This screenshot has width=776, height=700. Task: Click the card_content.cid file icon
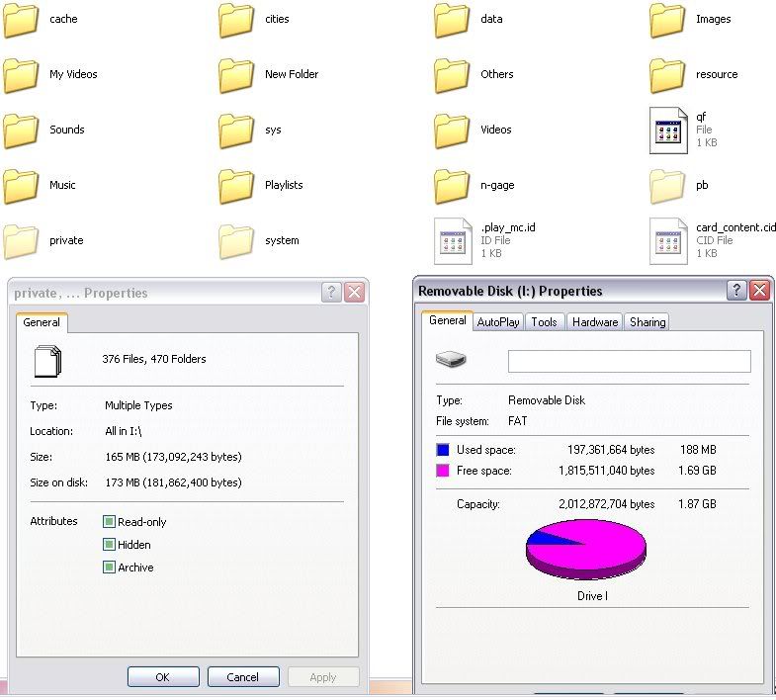[668, 241]
